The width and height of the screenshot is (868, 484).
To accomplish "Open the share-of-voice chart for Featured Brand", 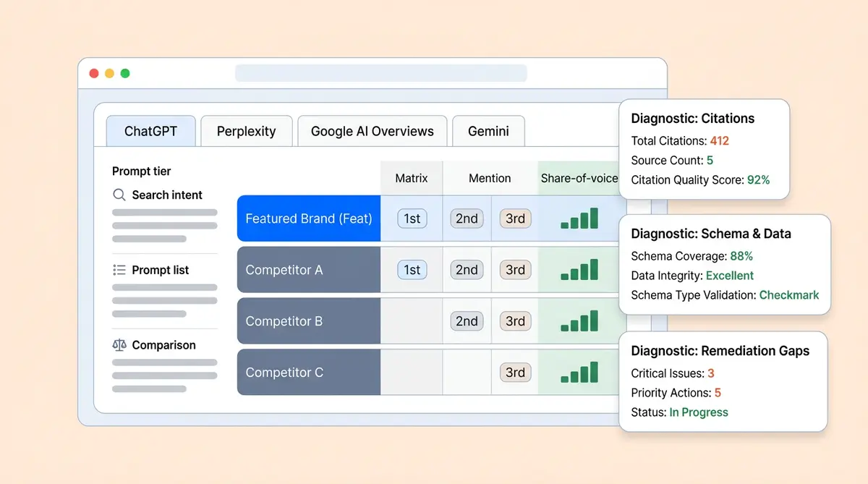I will (579, 218).
